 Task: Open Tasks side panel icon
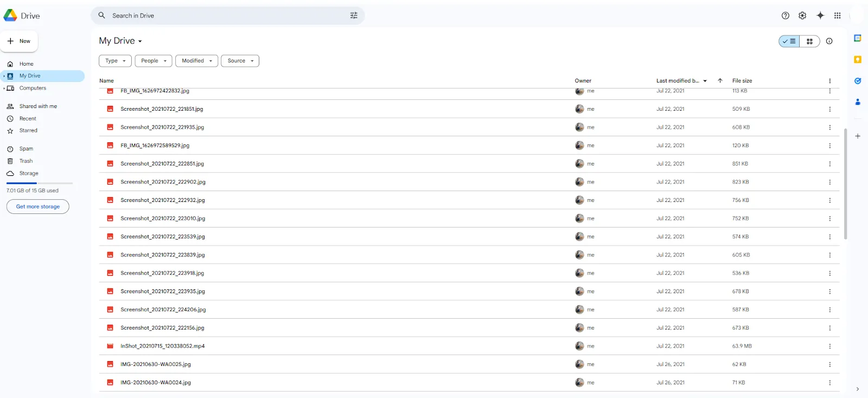point(858,81)
